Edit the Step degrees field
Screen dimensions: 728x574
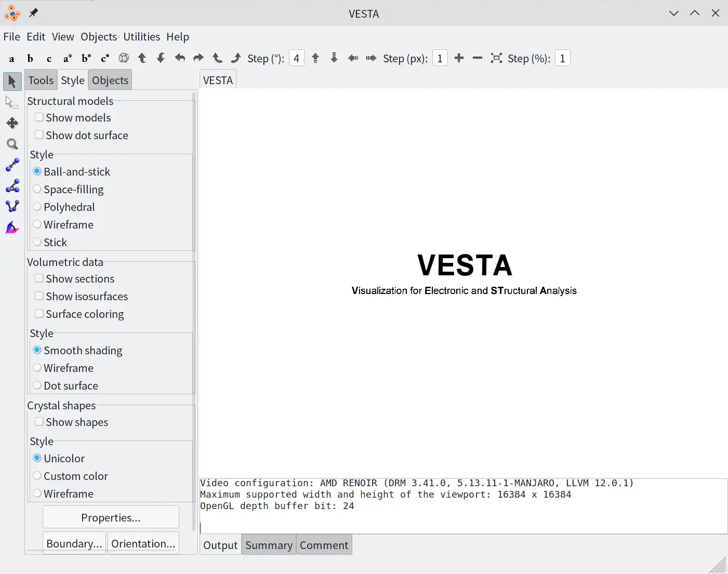(296, 58)
